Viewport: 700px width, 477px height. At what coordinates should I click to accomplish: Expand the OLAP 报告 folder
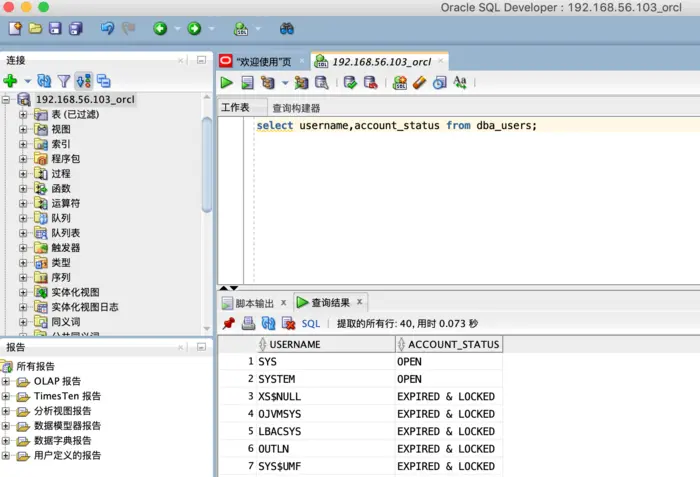point(6,381)
